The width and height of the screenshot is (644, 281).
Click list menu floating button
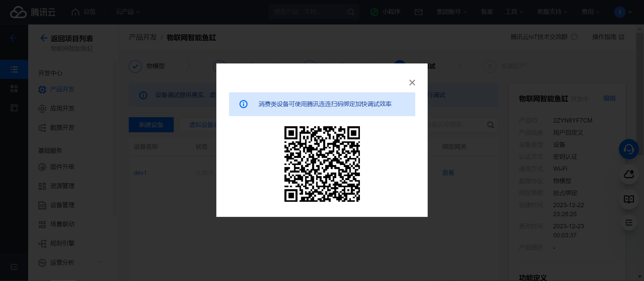pyautogui.click(x=629, y=223)
